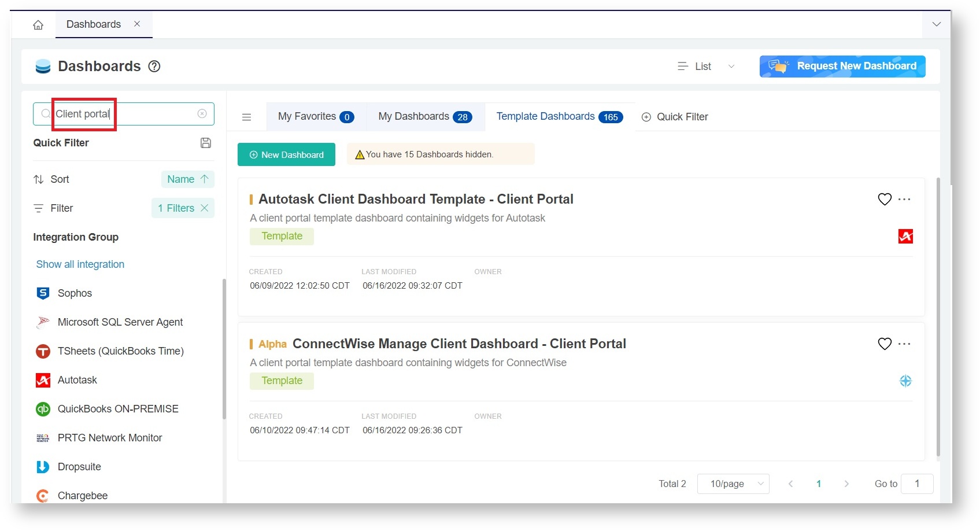
Task: Collapse the filter sidebar with hamburger icon
Action: 247,117
